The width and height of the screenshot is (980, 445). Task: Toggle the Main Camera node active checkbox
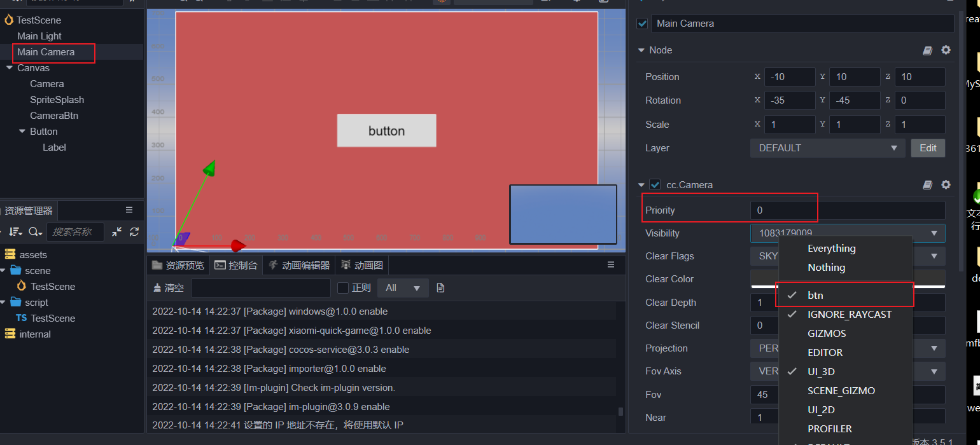point(643,24)
